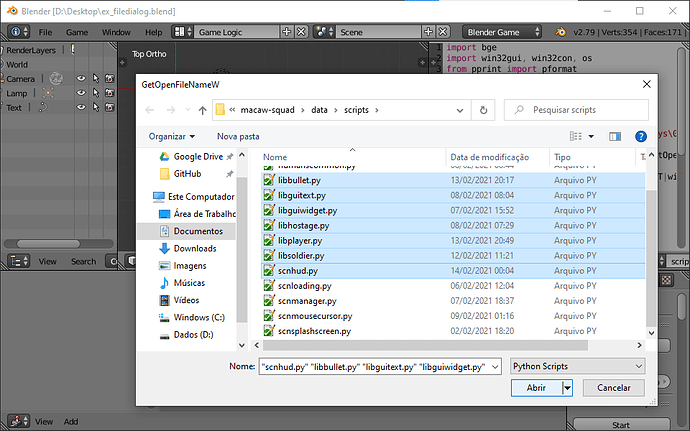Open Blender info editor type menu
The width and height of the screenshot is (690, 431).
(19, 32)
